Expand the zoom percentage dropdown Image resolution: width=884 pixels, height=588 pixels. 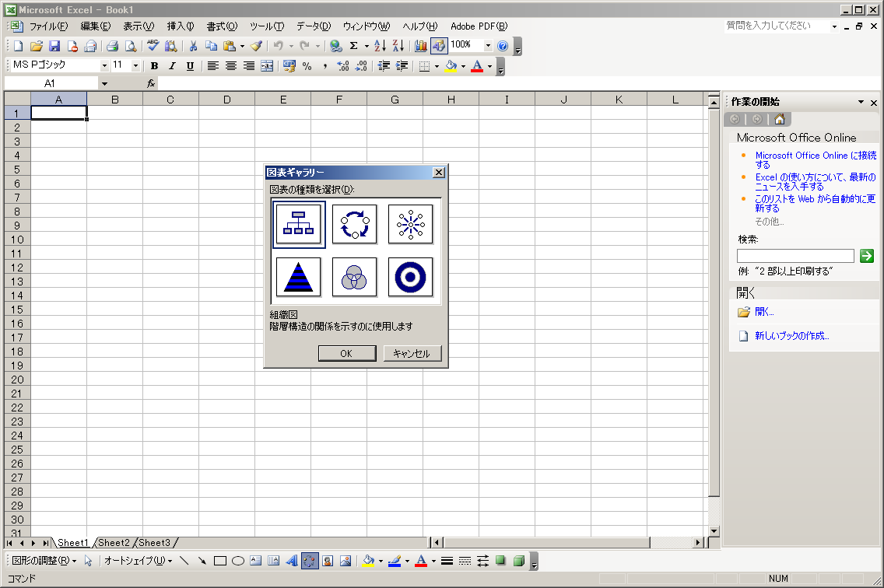488,46
